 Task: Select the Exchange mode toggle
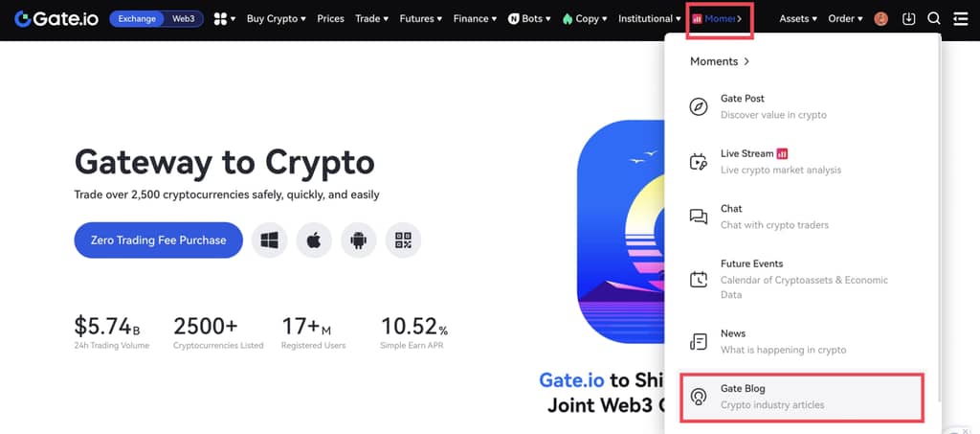(x=137, y=18)
